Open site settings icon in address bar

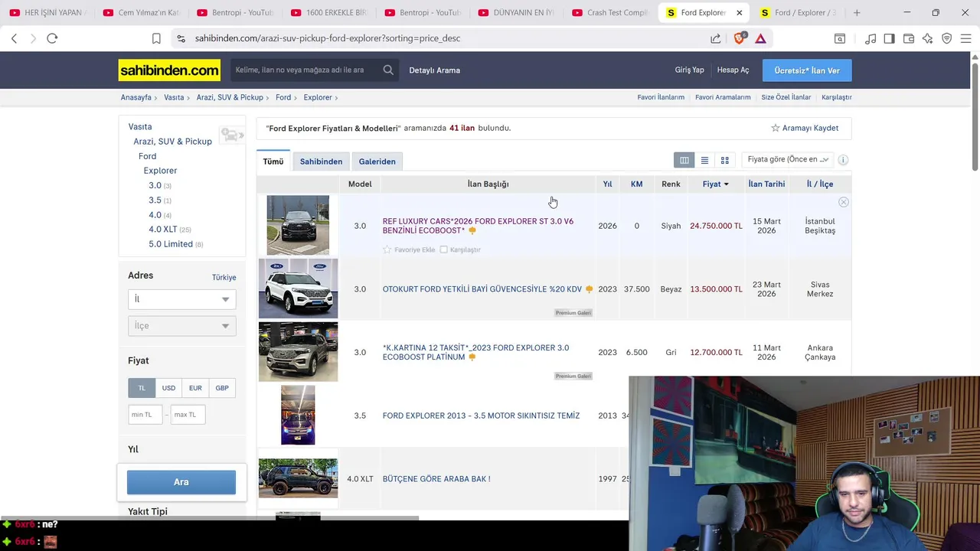click(181, 38)
